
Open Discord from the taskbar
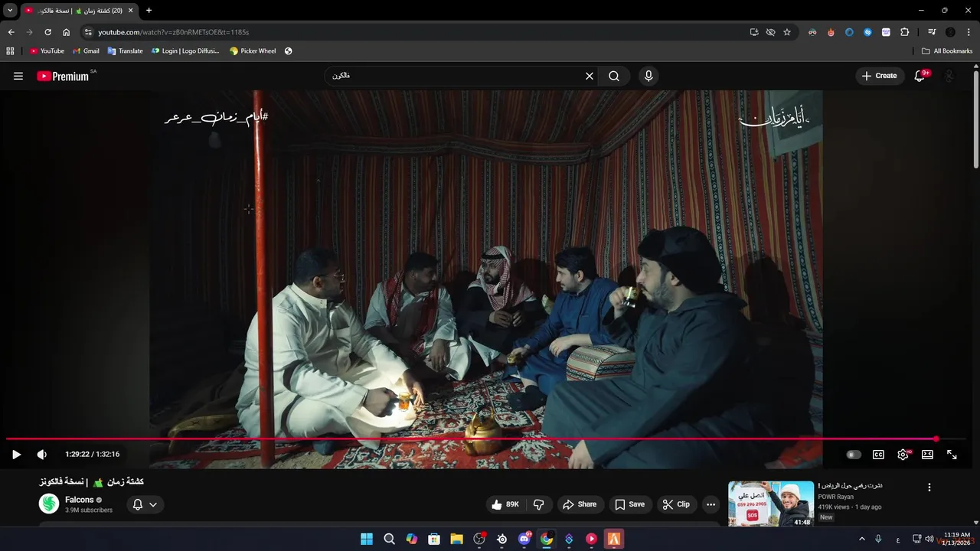524,539
